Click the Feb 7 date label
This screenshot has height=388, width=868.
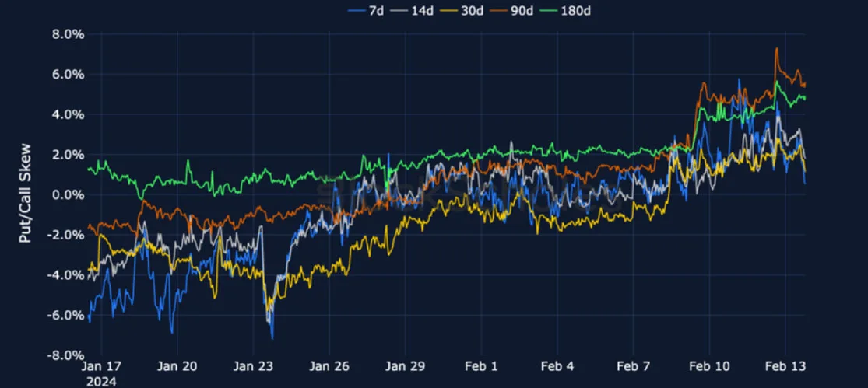(633, 367)
